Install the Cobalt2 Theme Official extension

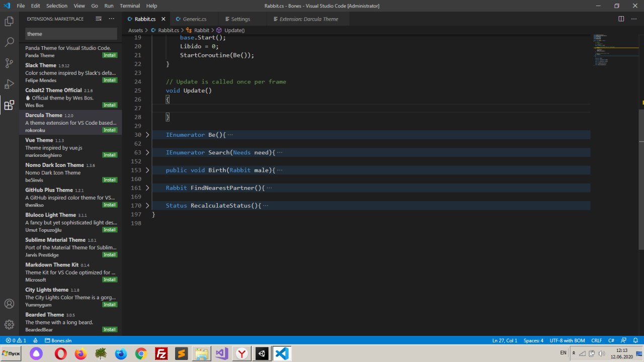[x=110, y=105]
